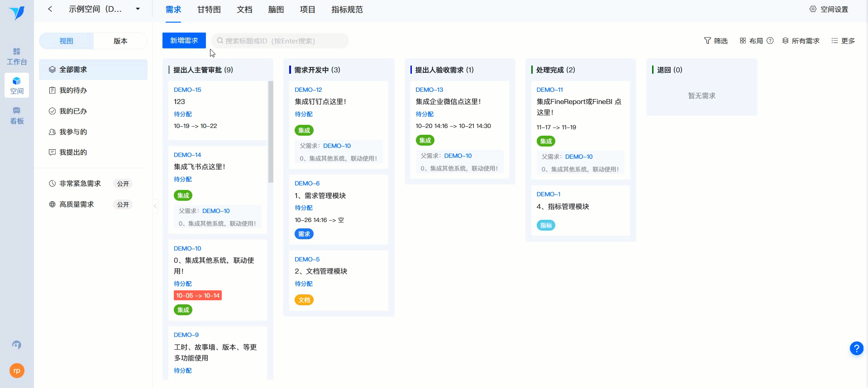868x388 pixels.
Task: Collapse the left panel handle arrow
Action: coord(155,206)
